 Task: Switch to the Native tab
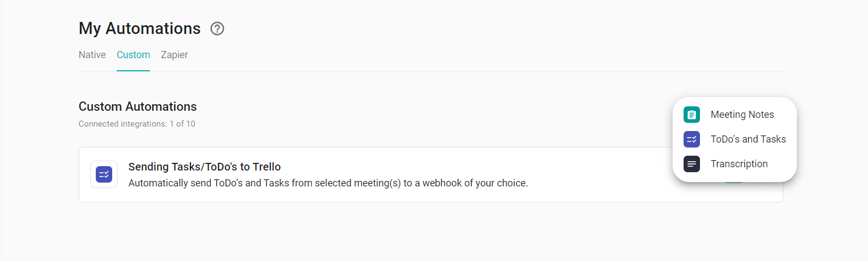92,55
